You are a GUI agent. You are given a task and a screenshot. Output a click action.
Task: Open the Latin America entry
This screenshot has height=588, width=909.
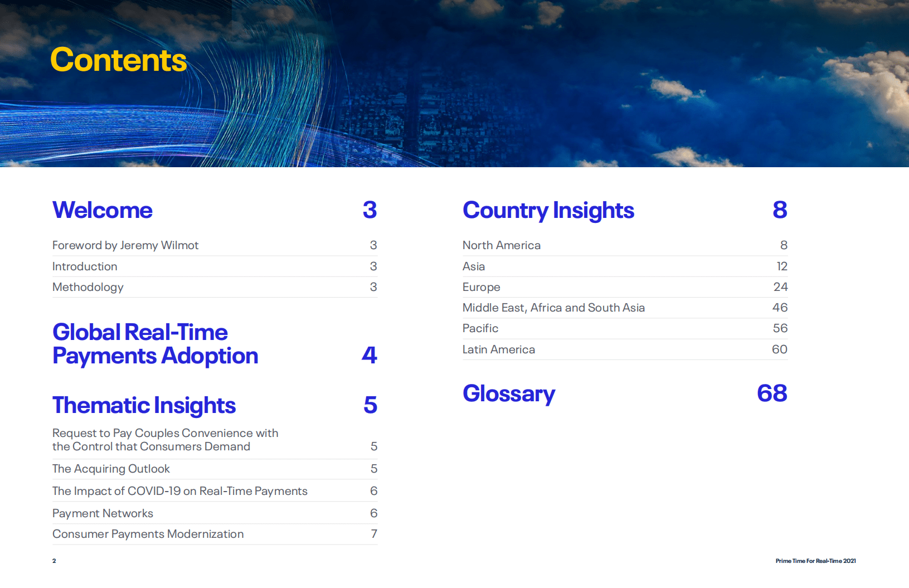(498, 349)
